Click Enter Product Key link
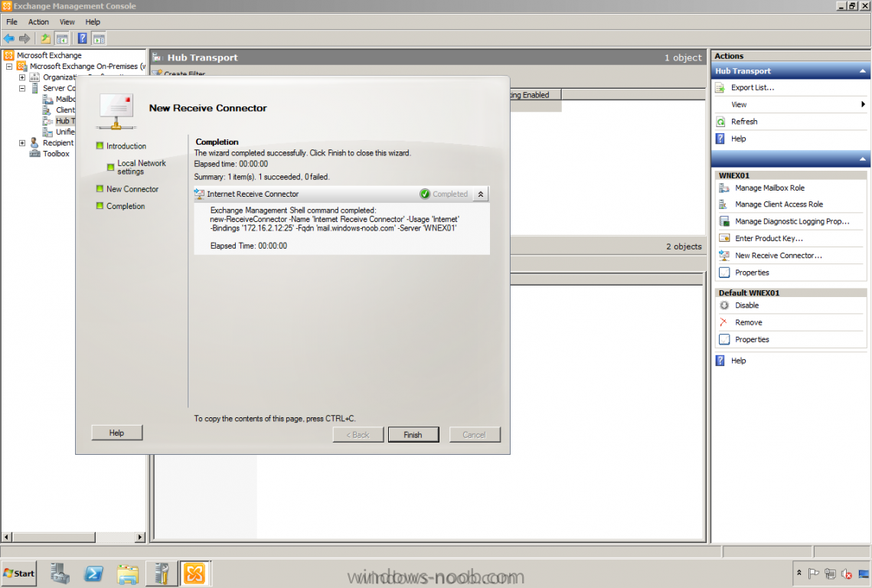872x588 pixels. (x=769, y=238)
